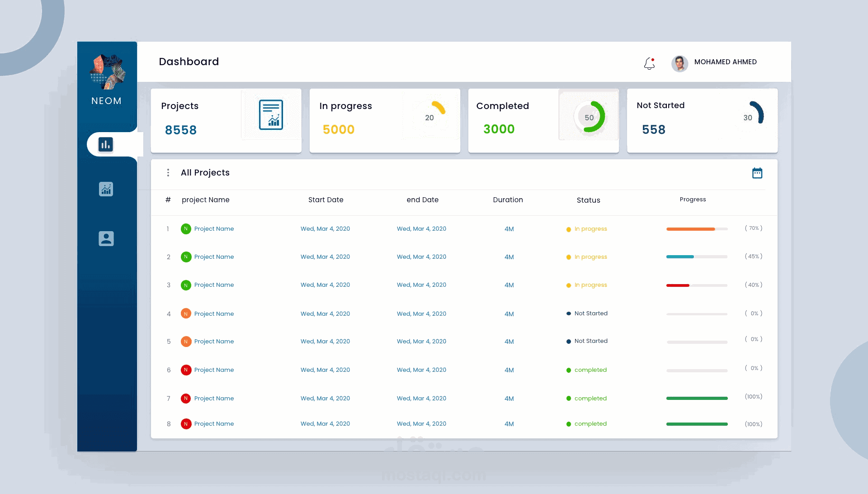Sort by Status column header
The width and height of the screenshot is (868, 494).
tap(588, 200)
